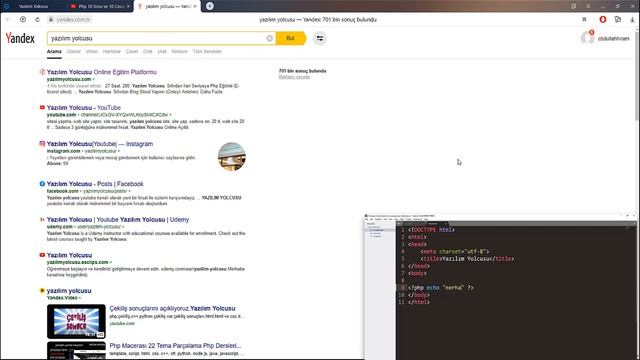Open a new browser tab with plus icon
Screen dimensions: 640x360
209,6
